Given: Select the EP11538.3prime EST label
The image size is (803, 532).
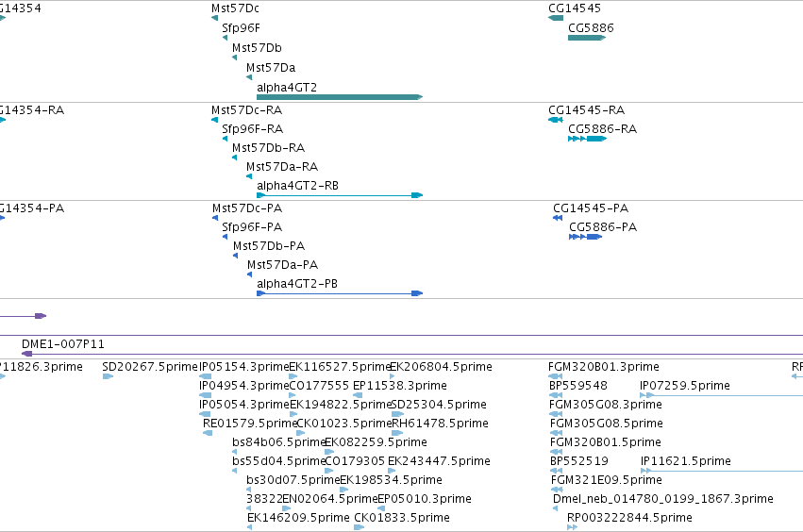Looking at the screenshot, I should click(x=399, y=386).
